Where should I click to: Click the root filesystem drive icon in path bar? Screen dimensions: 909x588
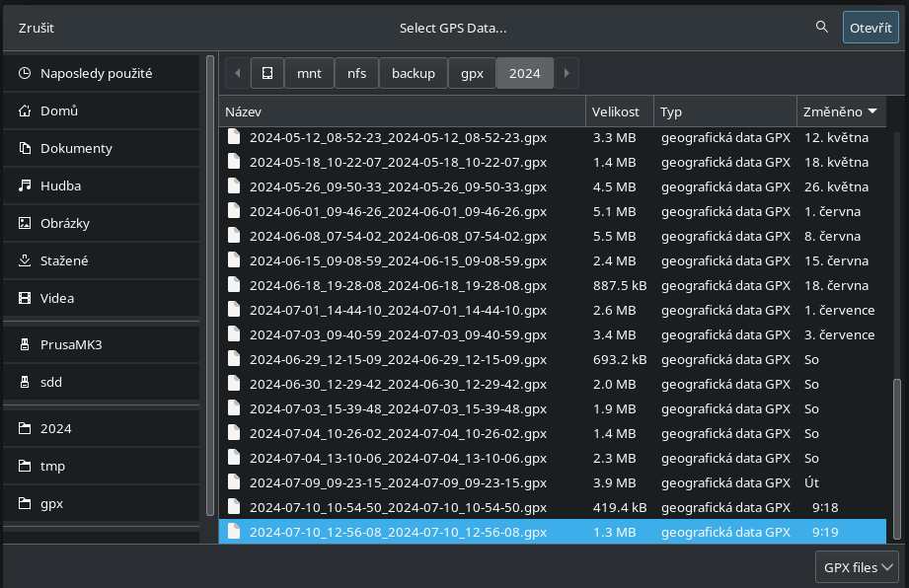point(266,73)
